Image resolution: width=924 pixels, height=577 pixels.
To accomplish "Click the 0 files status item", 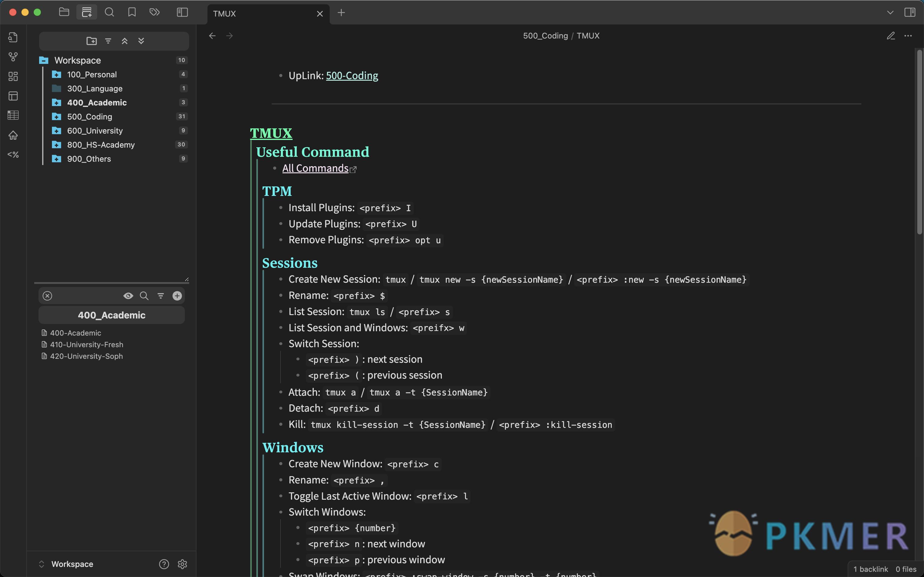I will pos(906,569).
